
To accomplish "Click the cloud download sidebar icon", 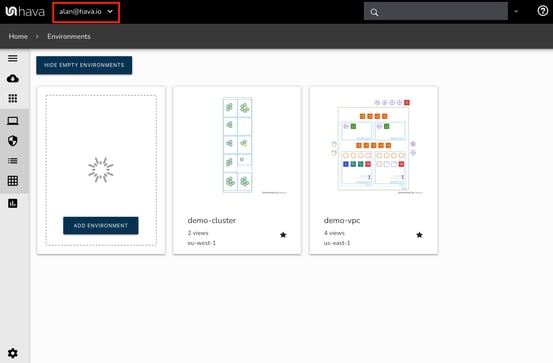I will click(x=13, y=78).
